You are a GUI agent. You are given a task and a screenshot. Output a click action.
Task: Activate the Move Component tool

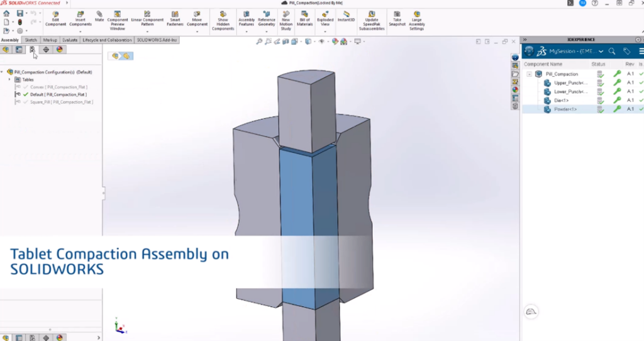pyautogui.click(x=197, y=19)
